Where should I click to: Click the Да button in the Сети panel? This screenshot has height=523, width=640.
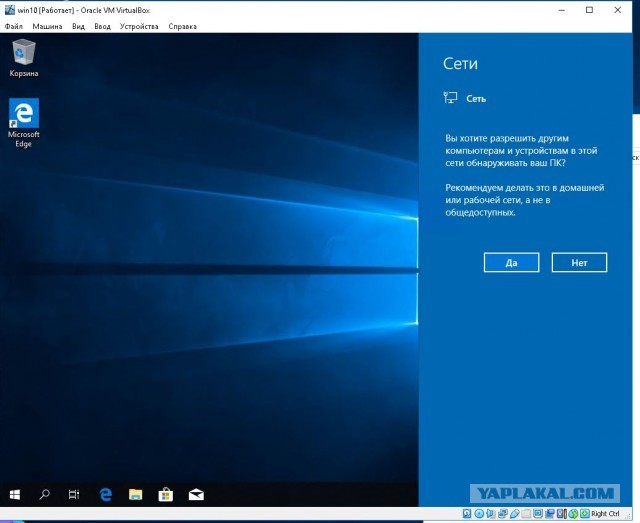click(511, 262)
